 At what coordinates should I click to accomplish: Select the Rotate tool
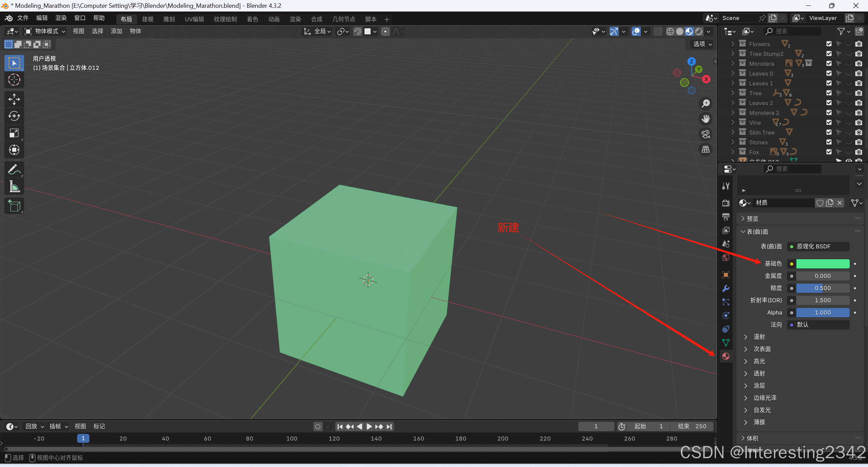[x=14, y=116]
